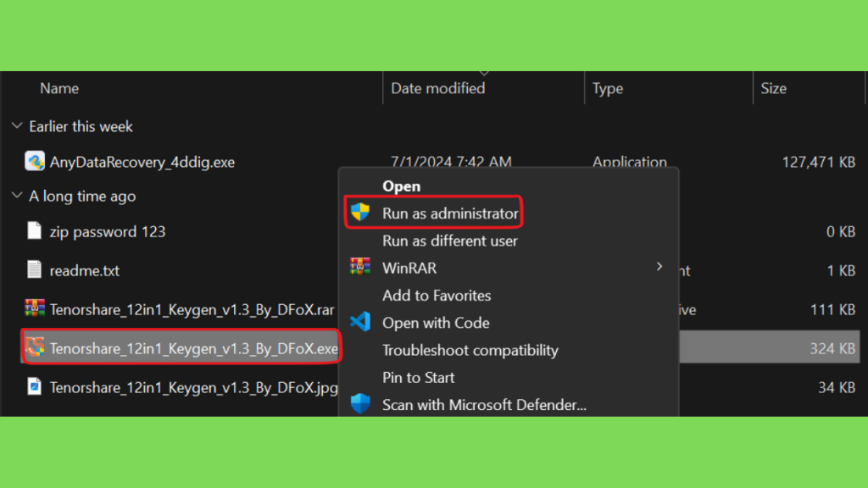
Task: Choose Add to Favorites
Action: click(x=437, y=296)
